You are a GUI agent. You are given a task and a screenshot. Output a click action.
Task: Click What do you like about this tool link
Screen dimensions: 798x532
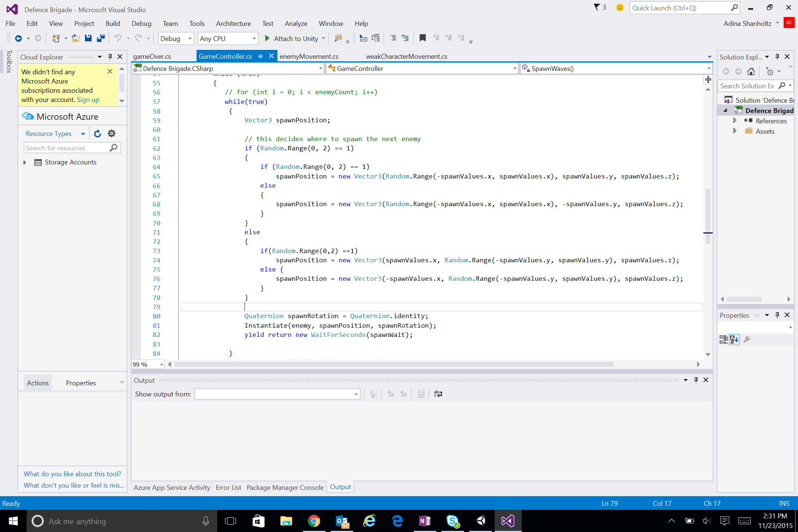pos(72,474)
